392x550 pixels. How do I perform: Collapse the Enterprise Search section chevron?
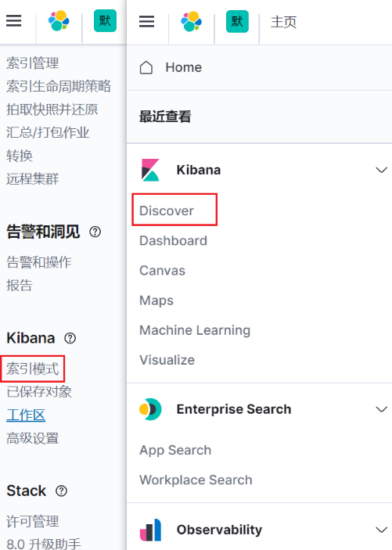[382, 409]
